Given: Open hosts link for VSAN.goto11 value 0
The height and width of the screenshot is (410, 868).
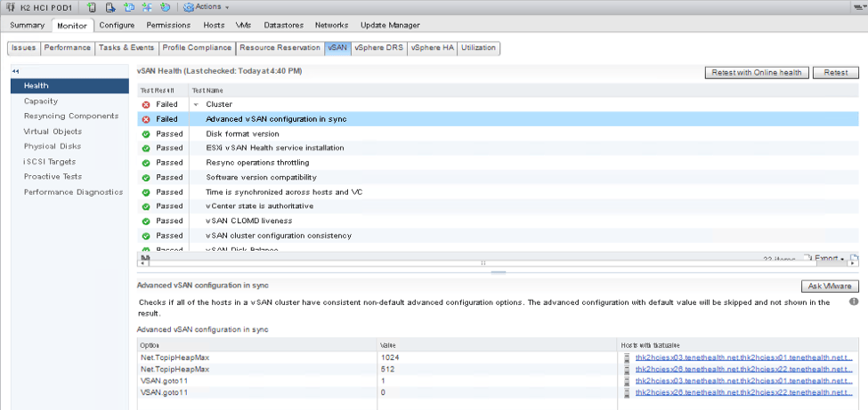Looking at the screenshot, I should point(744,393).
